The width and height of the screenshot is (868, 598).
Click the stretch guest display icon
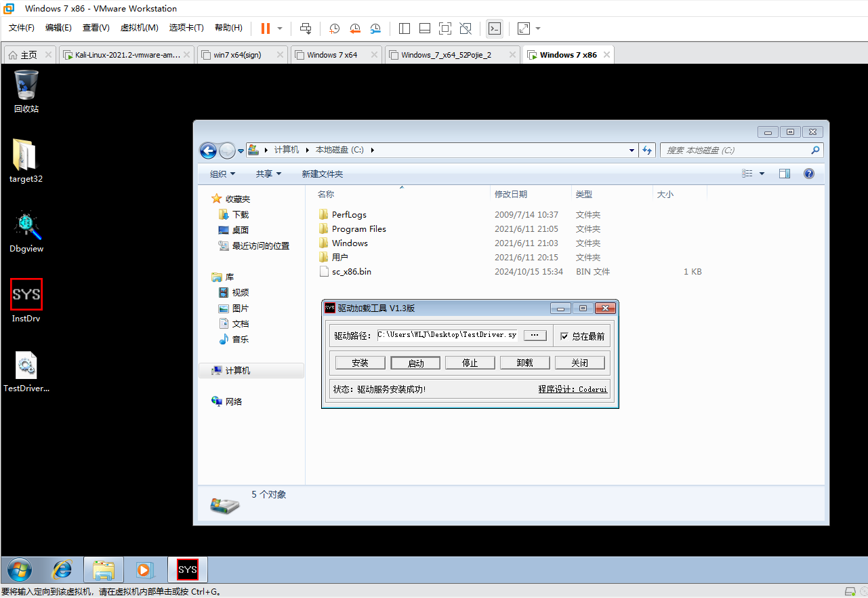[x=524, y=28]
